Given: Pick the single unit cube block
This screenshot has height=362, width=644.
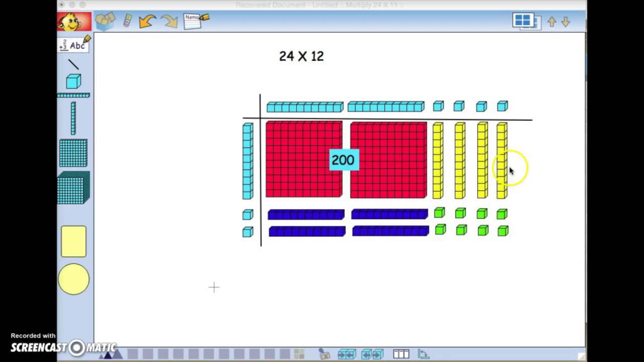Looking at the screenshot, I should click(x=74, y=81).
